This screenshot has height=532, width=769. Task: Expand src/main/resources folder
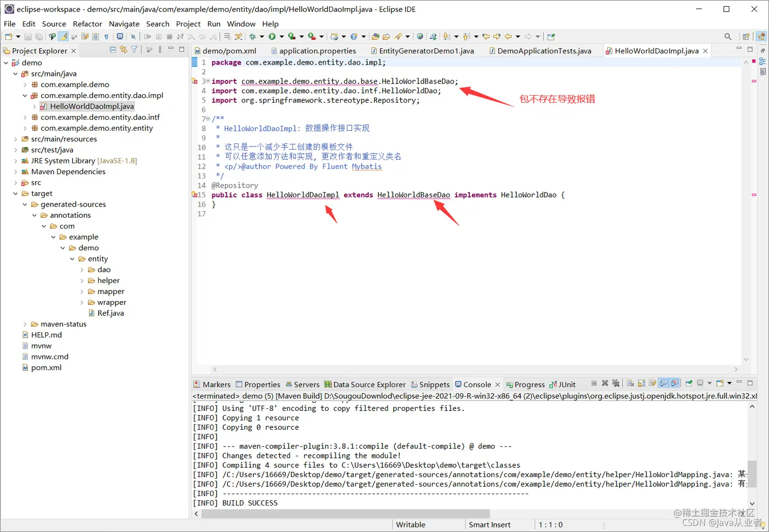(15, 139)
